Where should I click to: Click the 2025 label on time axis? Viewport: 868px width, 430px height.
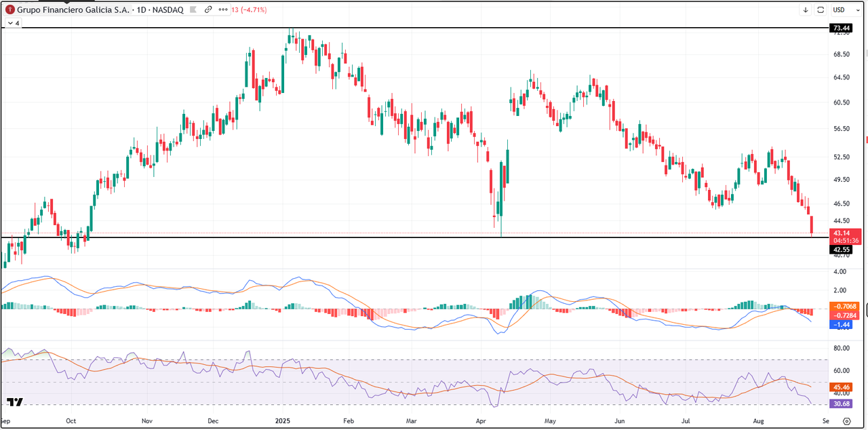283,421
